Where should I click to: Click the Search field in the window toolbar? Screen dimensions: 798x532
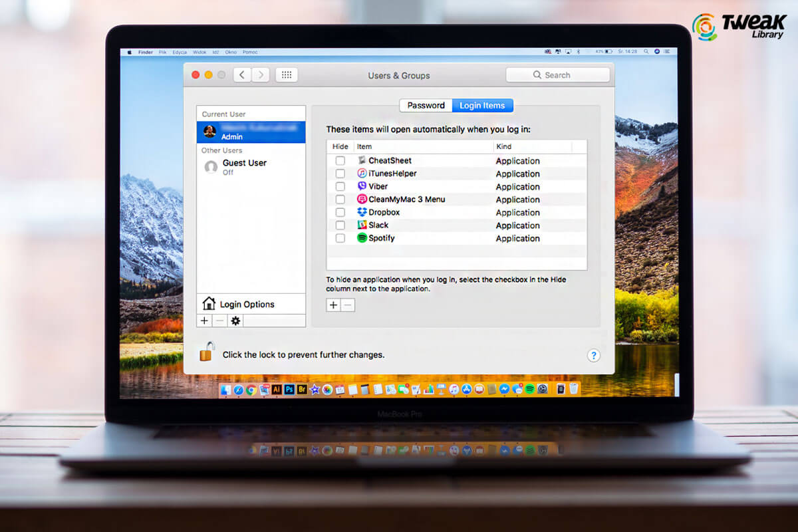[558, 74]
